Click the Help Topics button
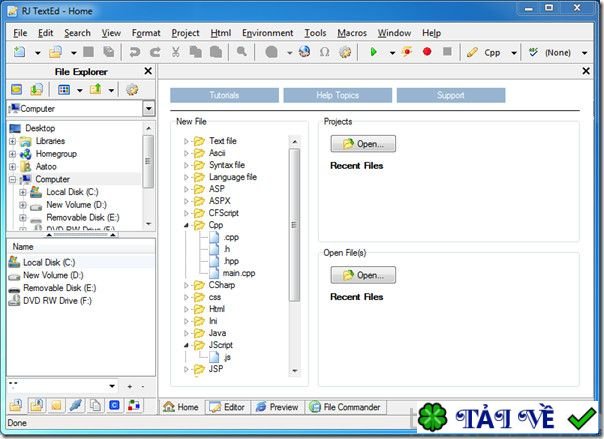The height and width of the screenshot is (439, 604). (x=337, y=95)
